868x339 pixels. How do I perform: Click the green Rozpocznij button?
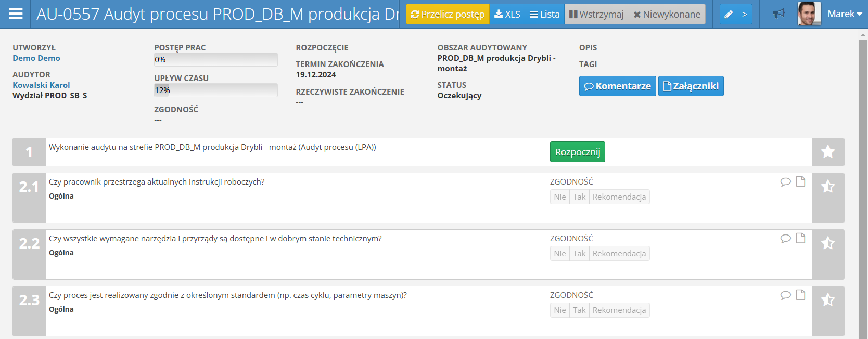(577, 152)
